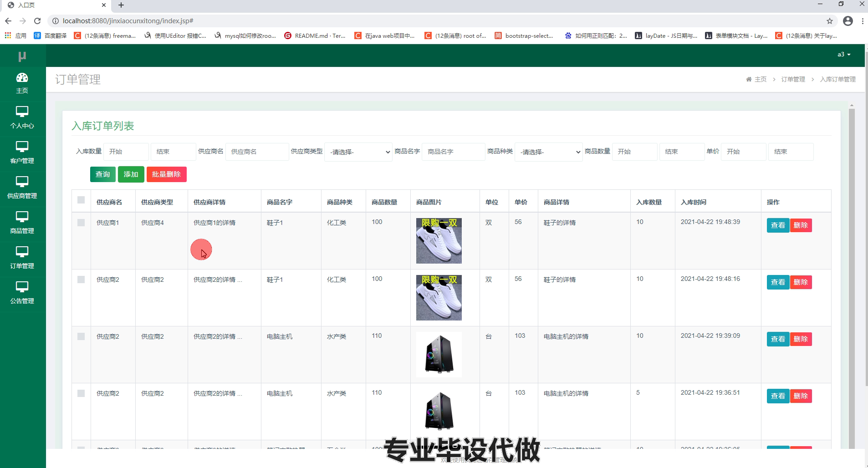The width and height of the screenshot is (868, 468).
Task: Open 客户管理 sidebar item
Action: (x=22, y=153)
